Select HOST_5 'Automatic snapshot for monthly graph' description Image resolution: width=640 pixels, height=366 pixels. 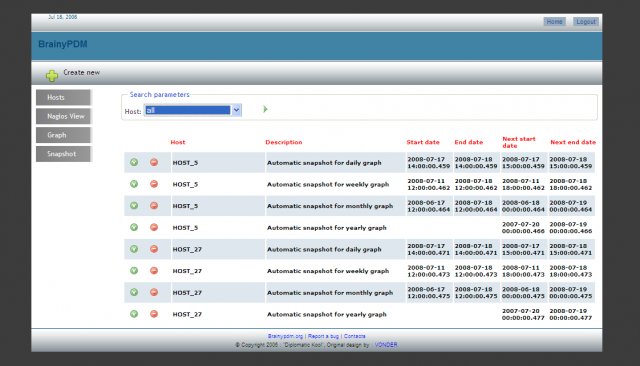point(330,206)
